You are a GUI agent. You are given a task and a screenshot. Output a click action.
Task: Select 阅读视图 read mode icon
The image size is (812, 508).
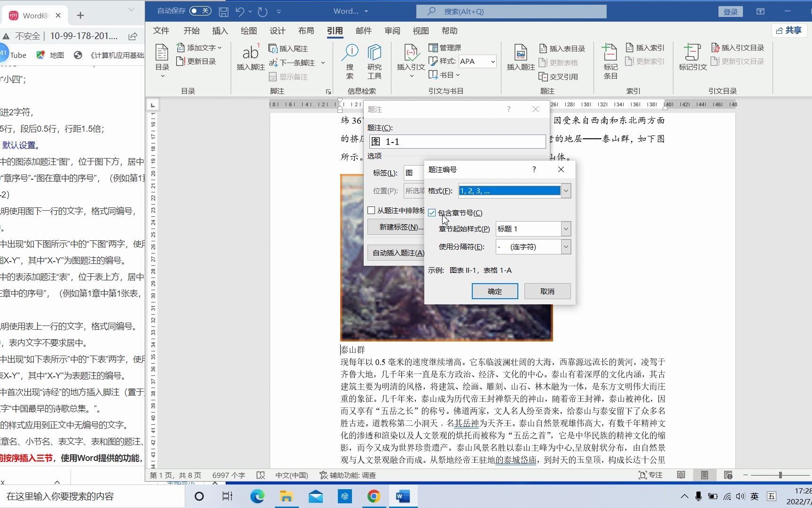pyautogui.click(x=681, y=475)
